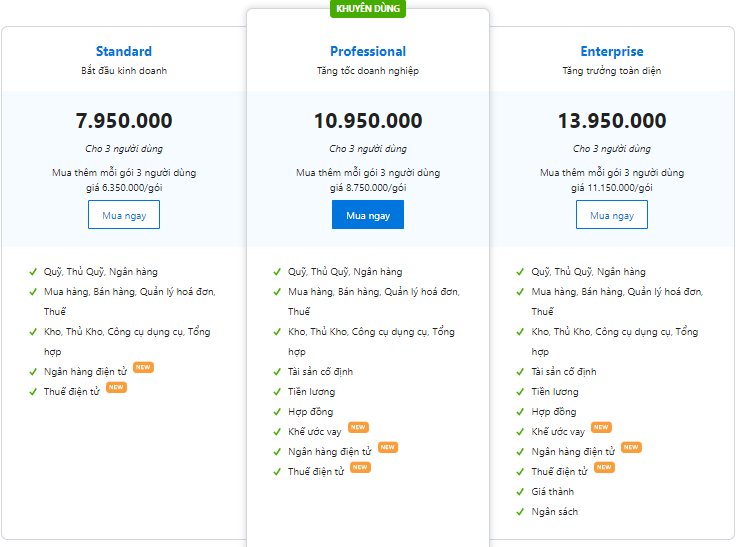The height and width of the screenshot is (547, 741).
Task: Click 'Thuế điện tử' in Standard list
Action: [72, 391]
